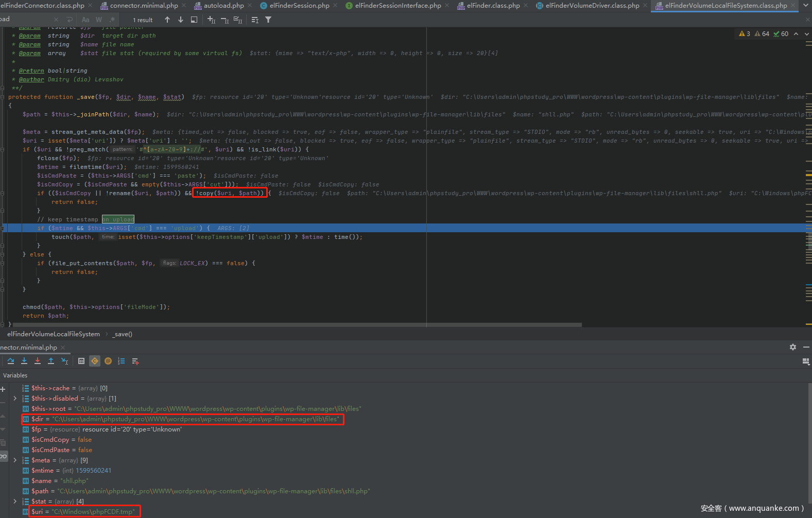This screenshot has height=518, width=812.
Task: Click the Step Into debugger icon
Action: [24, 361]
